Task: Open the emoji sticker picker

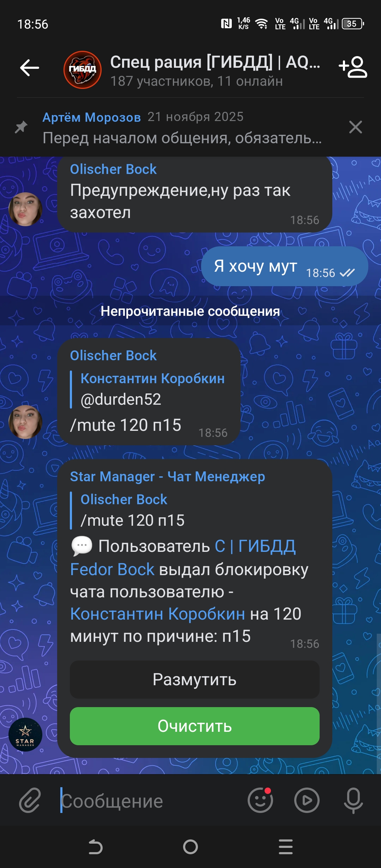Action: pyautogui.click(x=260, y=800)
